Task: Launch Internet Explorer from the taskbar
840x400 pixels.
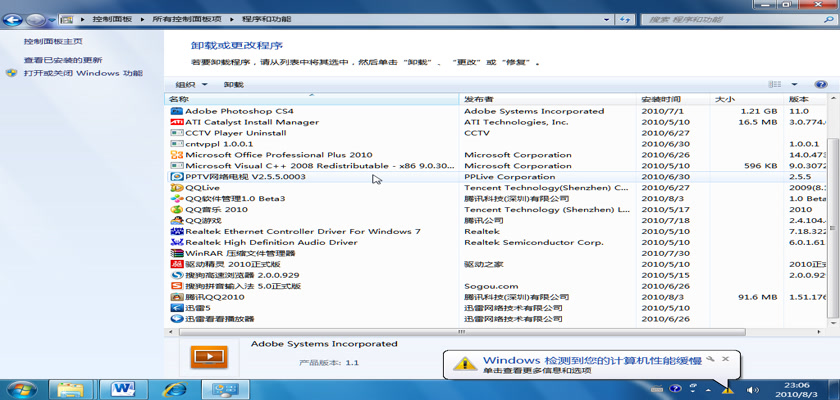Action: (176, 388)
